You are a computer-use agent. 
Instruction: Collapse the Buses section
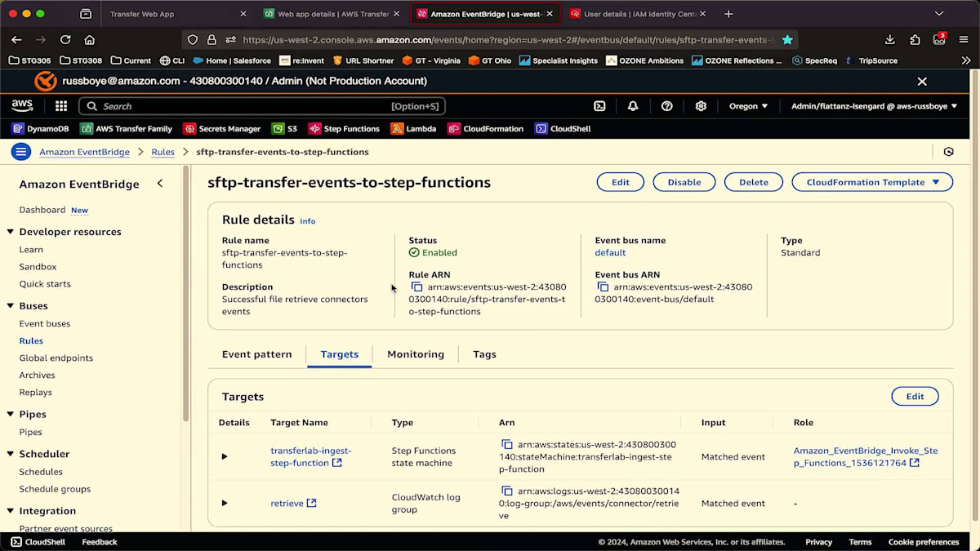click(x=11, y=306)
